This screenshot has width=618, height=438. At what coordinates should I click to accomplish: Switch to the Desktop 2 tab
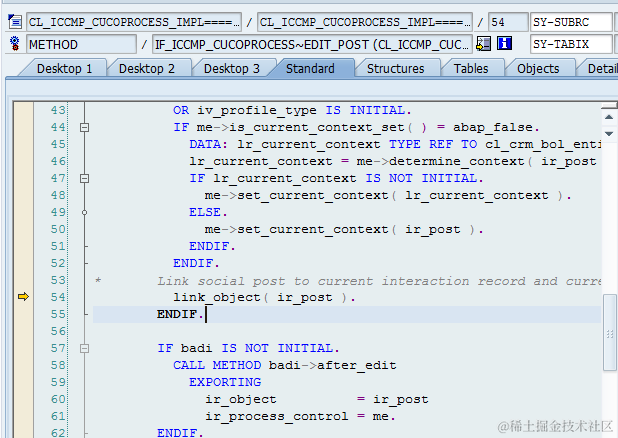(147, 69)
